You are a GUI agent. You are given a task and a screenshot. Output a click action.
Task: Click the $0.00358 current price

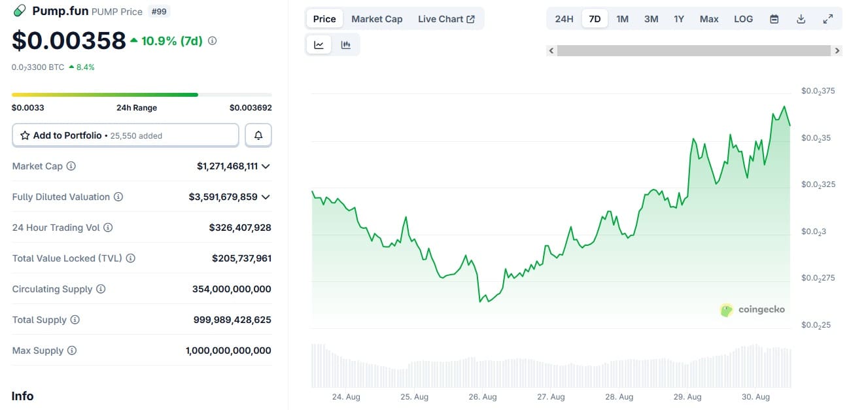tap(69, 41)
